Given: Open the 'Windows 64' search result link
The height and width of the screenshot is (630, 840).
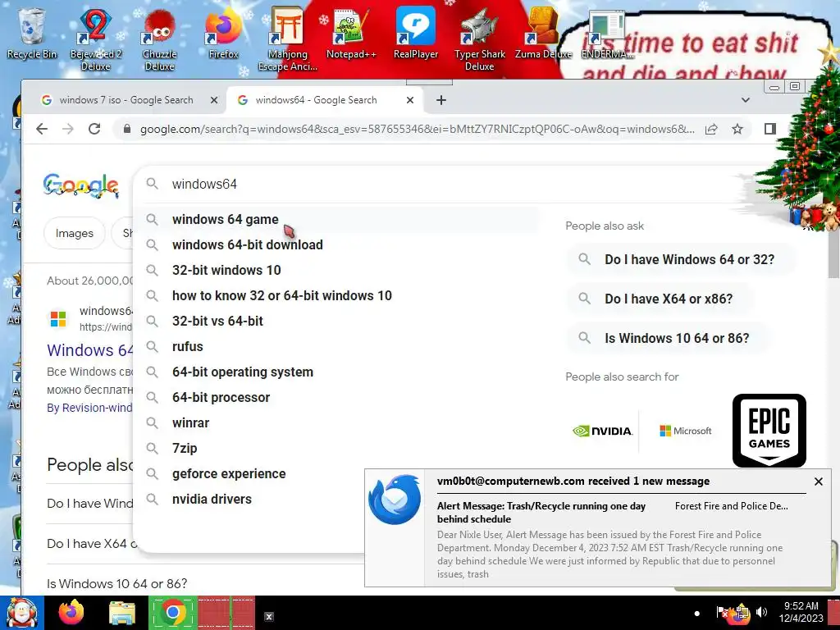Looking at the screenshot, I should pos(90,350).
